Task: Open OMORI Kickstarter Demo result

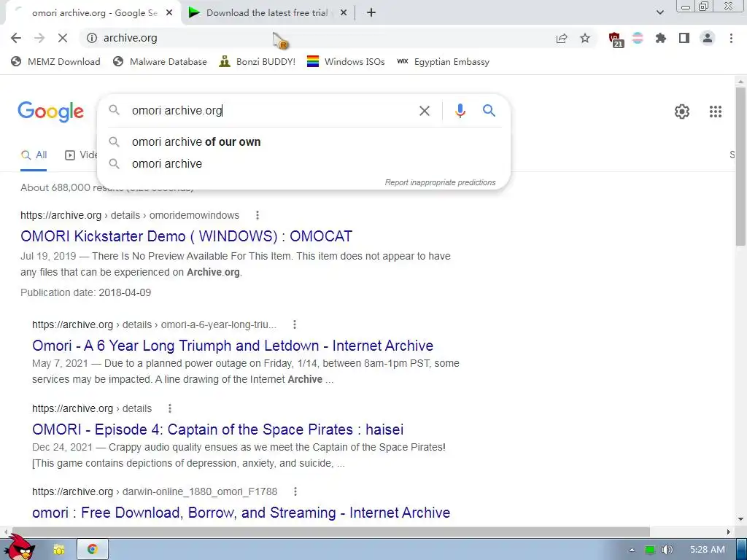Action: (186, 236)
